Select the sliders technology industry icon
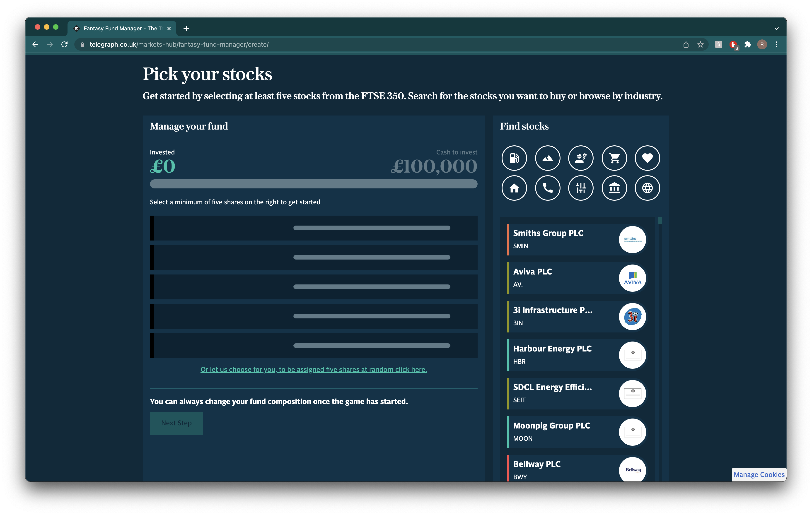 (581, 188)
